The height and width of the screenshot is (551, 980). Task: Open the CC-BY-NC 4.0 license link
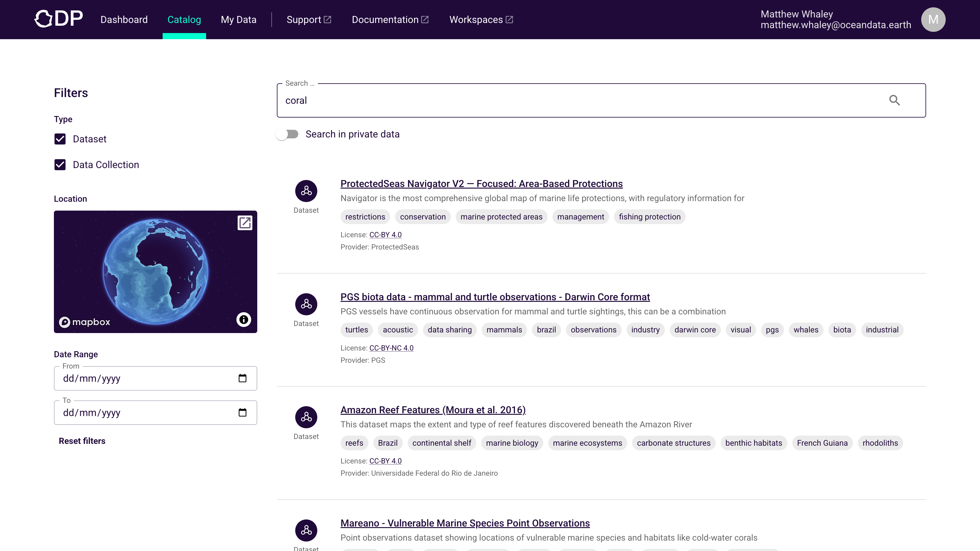(x=391, y=347)
